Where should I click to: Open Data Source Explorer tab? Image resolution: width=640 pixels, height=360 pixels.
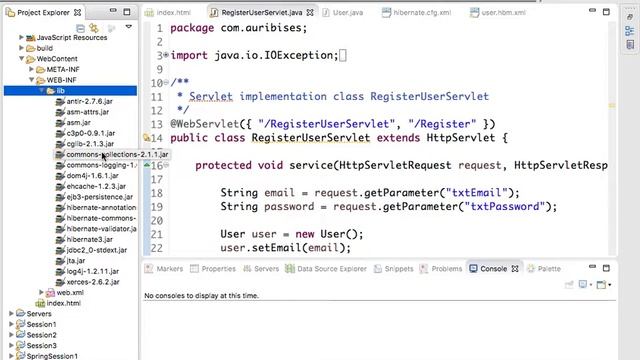[326, 269]
